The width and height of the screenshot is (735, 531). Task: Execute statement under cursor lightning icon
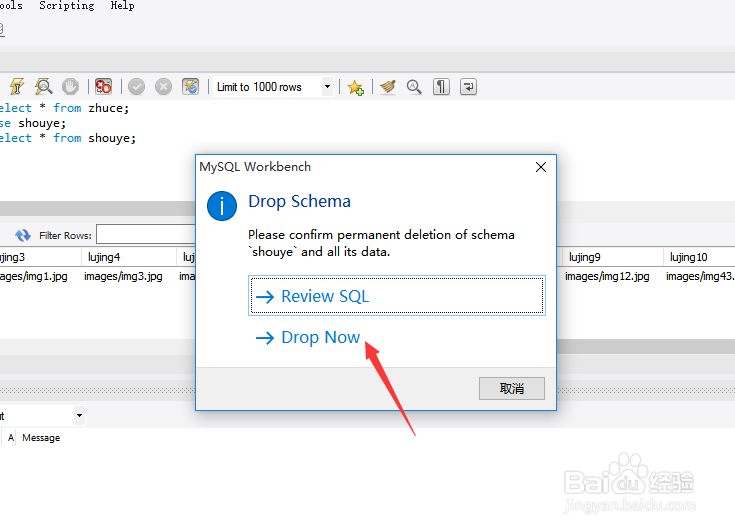pos(17,87)
